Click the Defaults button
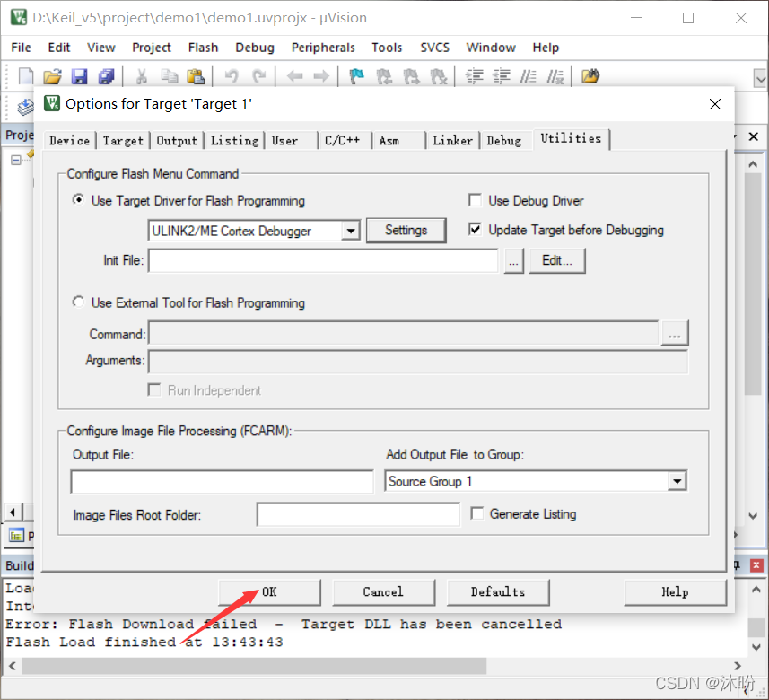Viewport: 769px width, 700px height. click(x=498, y=592)
